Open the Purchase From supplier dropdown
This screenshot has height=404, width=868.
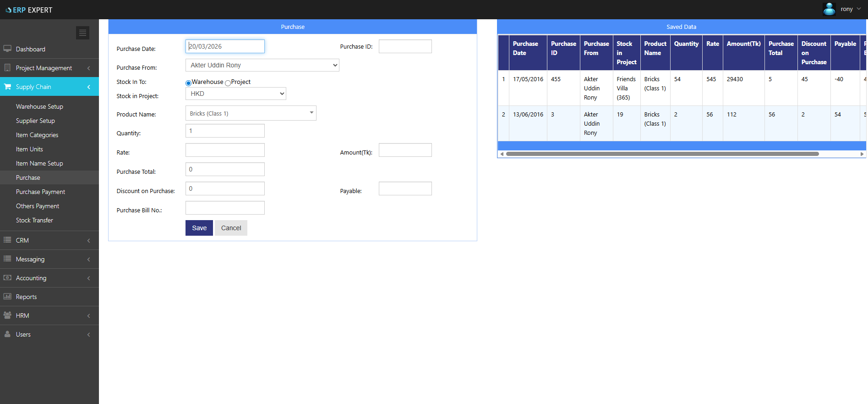(262, 65)
